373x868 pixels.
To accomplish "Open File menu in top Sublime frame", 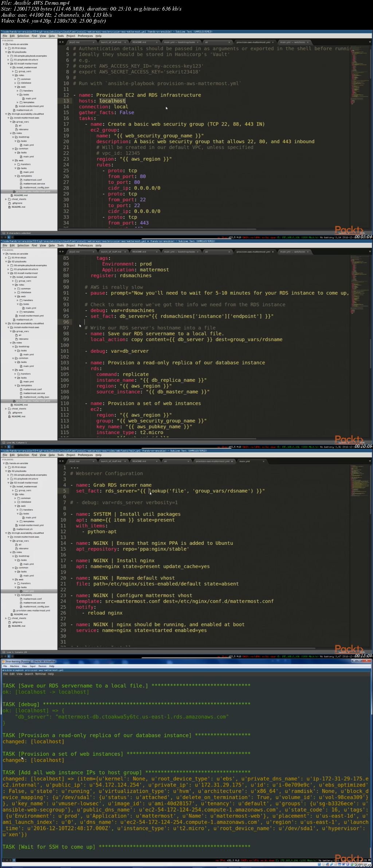I will (x=5, y=36).
